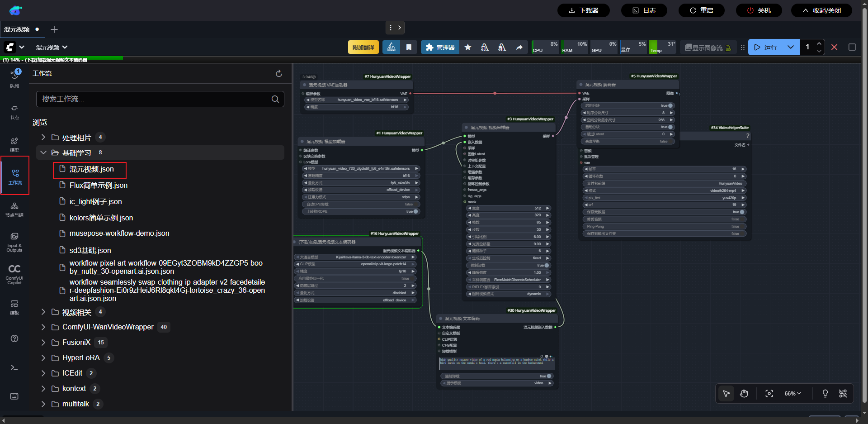Screen dimensions: 868x424
Task: Open the 队列 queue panel
Action: click(14, 78)
